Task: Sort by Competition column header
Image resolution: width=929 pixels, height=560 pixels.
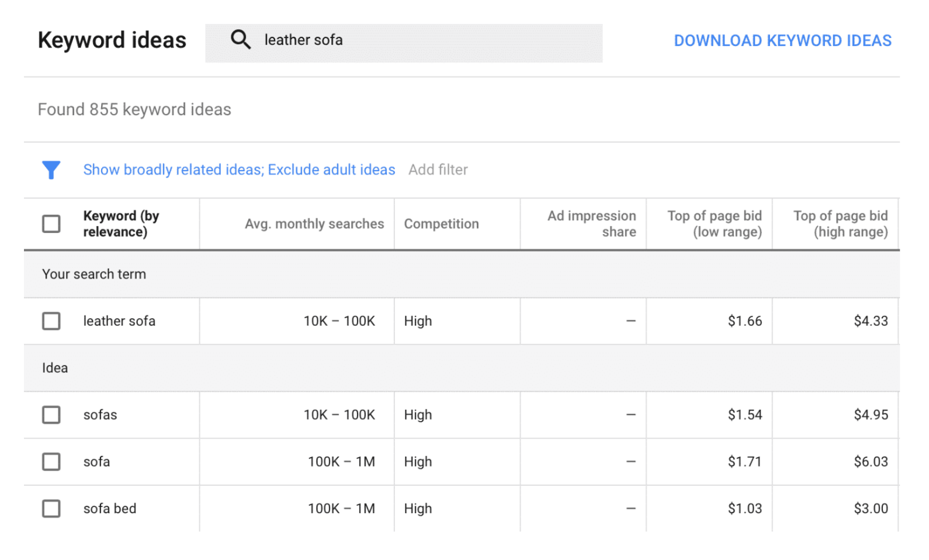Action: click(441, 224)
